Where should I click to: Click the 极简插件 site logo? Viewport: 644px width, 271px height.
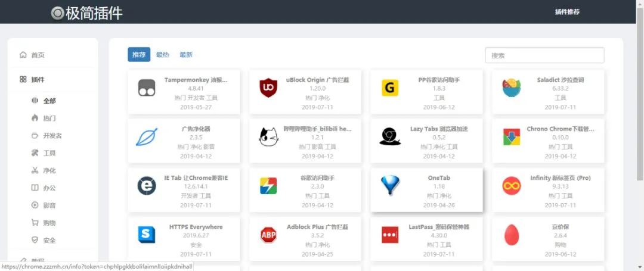click(x=86, y=13)
